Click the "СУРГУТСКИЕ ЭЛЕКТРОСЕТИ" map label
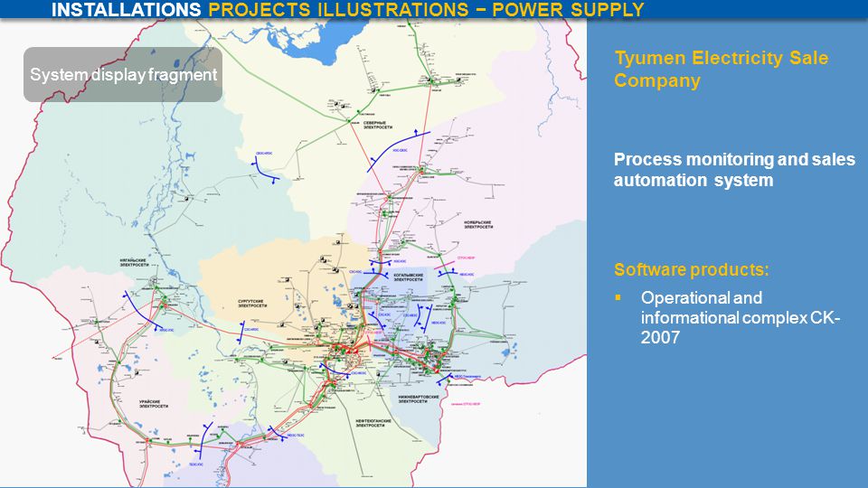Image resolution: width=868 pixels, height=488 pixels. coord(252,304)
